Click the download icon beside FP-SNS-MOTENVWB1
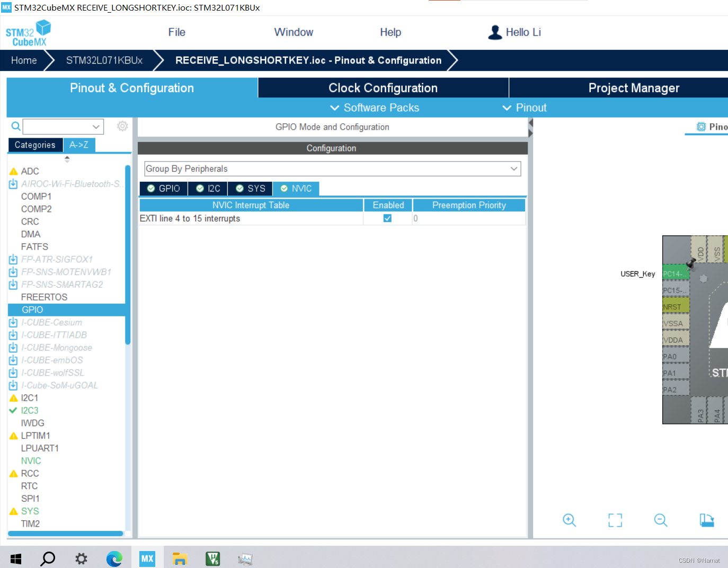Viewport: 728px width, 568px height. [13, 272]
